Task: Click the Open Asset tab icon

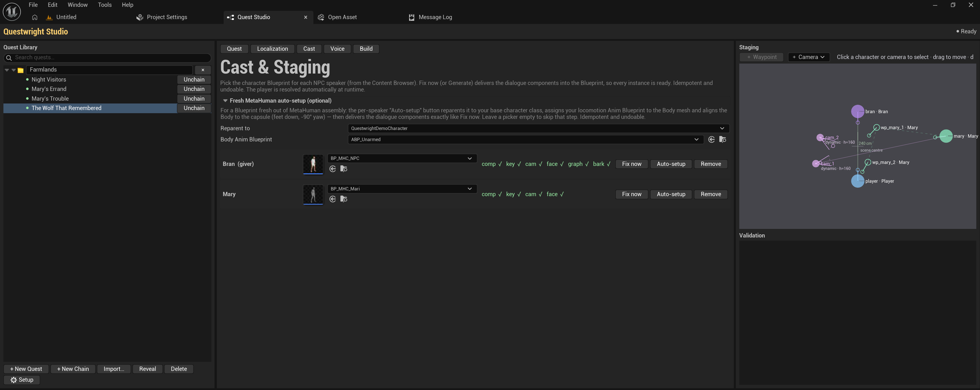Action: point(321,17)
